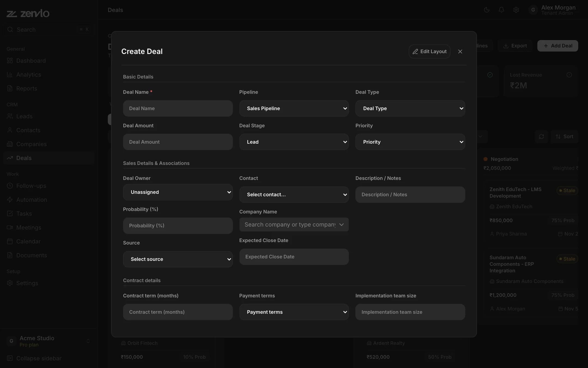Open Analytics in the sidebar

tap(49, 75)
